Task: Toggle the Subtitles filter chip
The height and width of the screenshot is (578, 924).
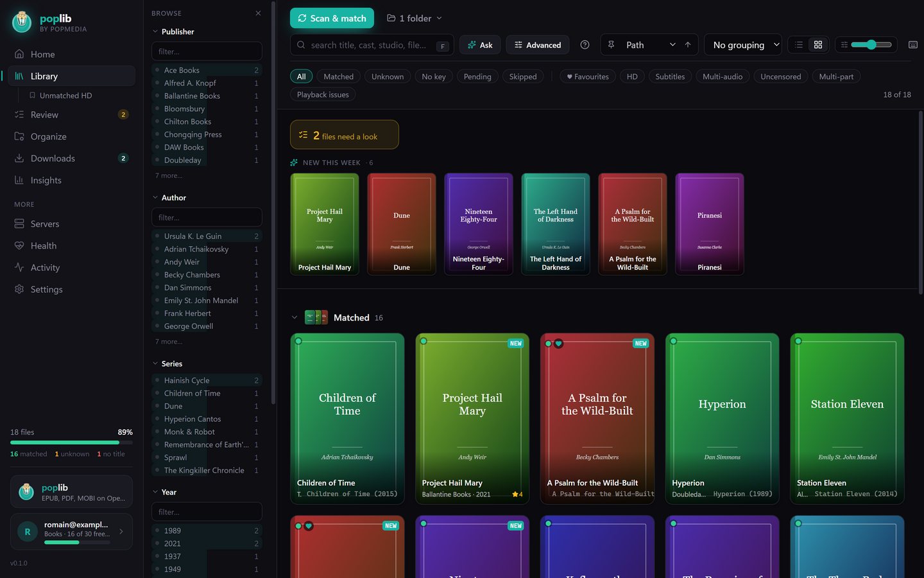Action: [x=670, y=76]
